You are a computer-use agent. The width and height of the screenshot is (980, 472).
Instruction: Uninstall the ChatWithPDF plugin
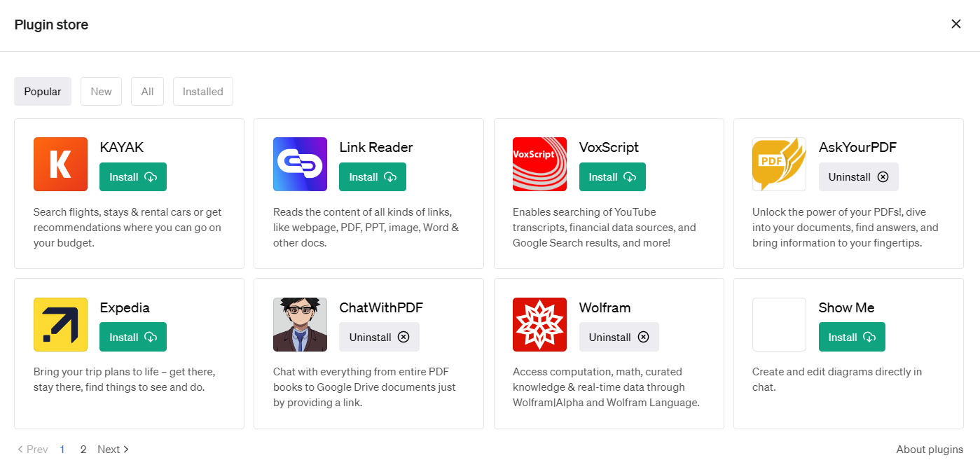379,337
